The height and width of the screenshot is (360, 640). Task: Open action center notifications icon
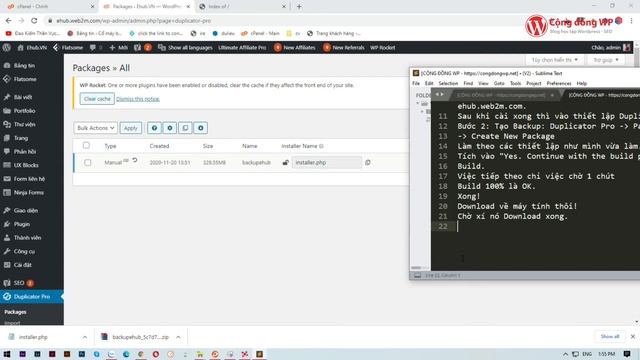click(x=627, y=354)
